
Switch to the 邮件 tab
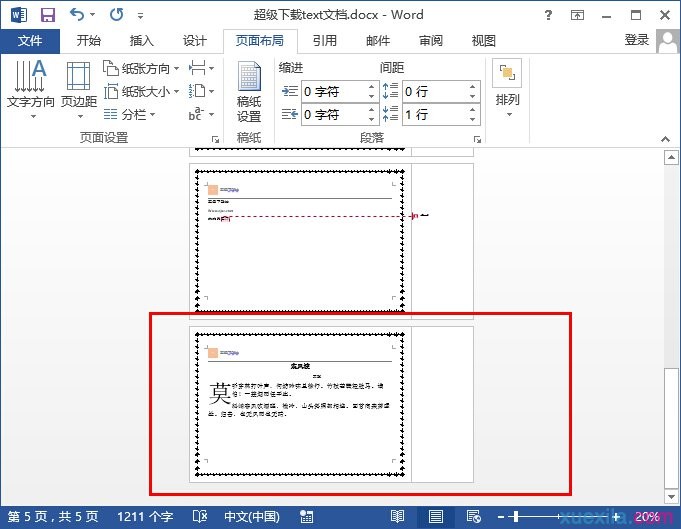click(x=378, y=41)
